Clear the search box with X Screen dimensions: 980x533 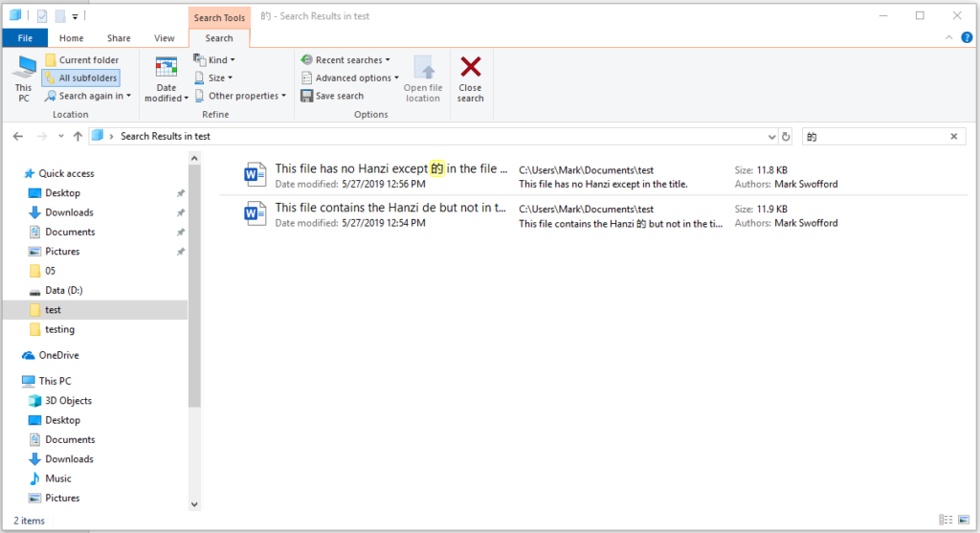pyautogui.click(x=954, y=136)
